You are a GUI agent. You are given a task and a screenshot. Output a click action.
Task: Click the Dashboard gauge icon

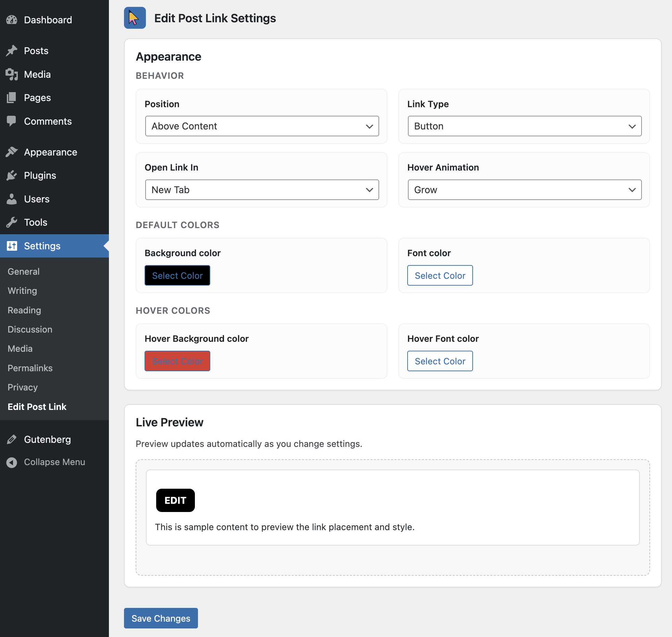[12, 20]
